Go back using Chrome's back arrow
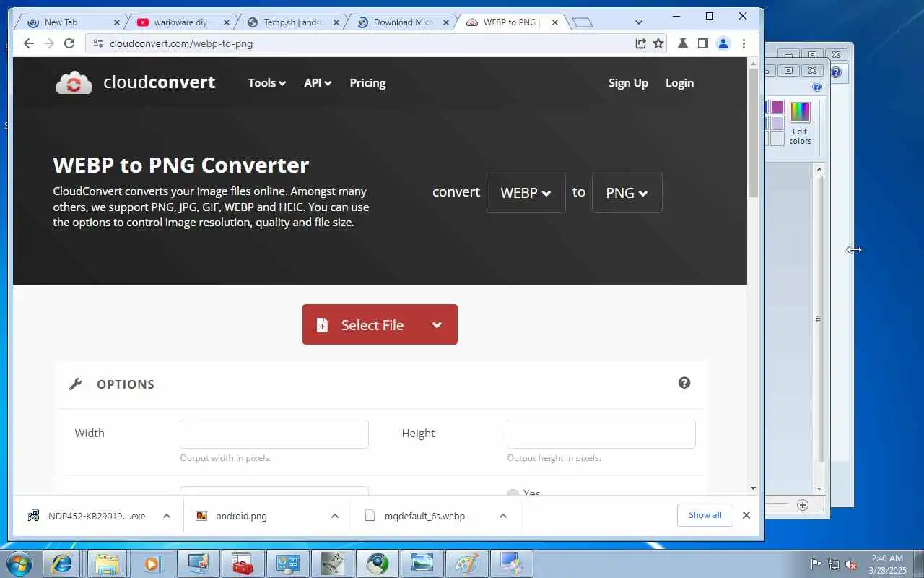Screen dimensions: 924x578 click(x=28, y=43)
